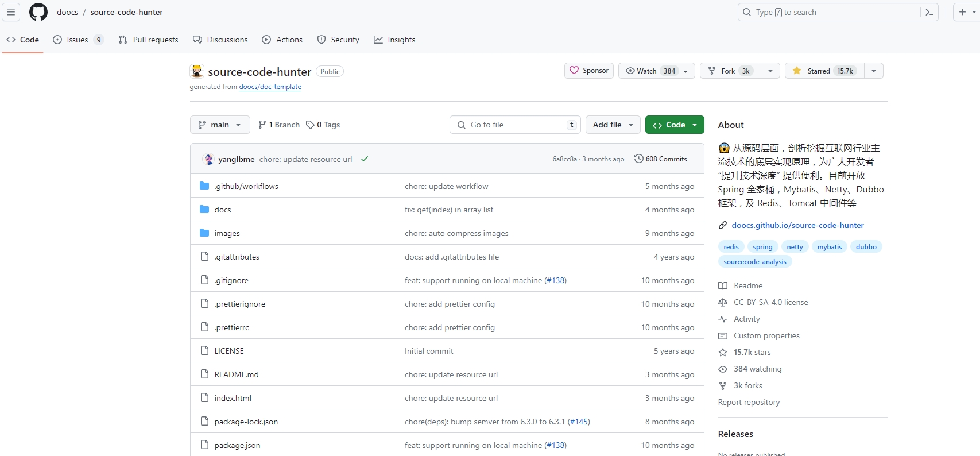
Task: Click the package.json file icon
Action: 204,445
